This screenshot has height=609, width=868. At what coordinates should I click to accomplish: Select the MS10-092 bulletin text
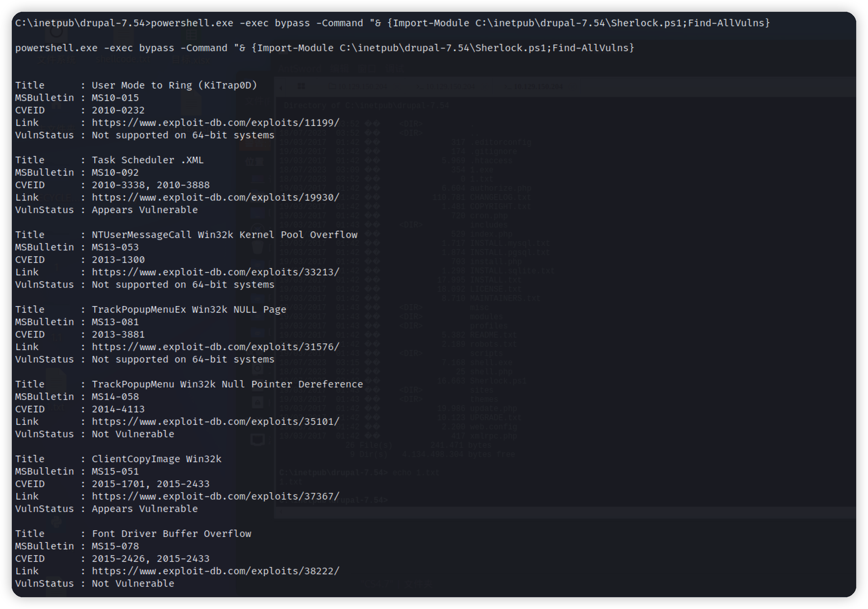pyautogui.click(x=115, y=173)
